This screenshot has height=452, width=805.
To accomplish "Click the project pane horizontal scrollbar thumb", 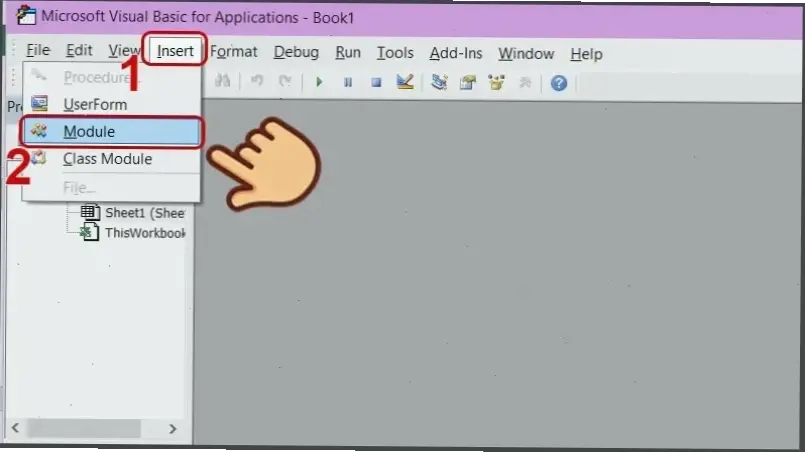I will tap(84, 428).
